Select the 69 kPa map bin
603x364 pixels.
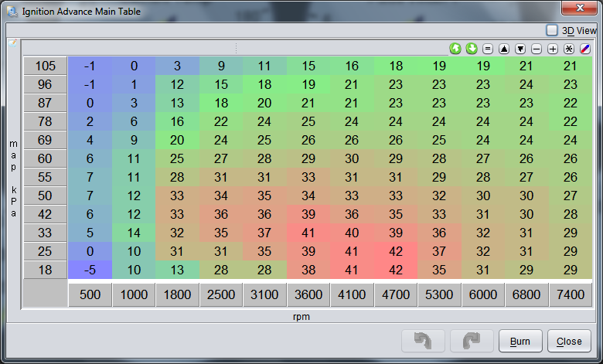pos(46,140)
